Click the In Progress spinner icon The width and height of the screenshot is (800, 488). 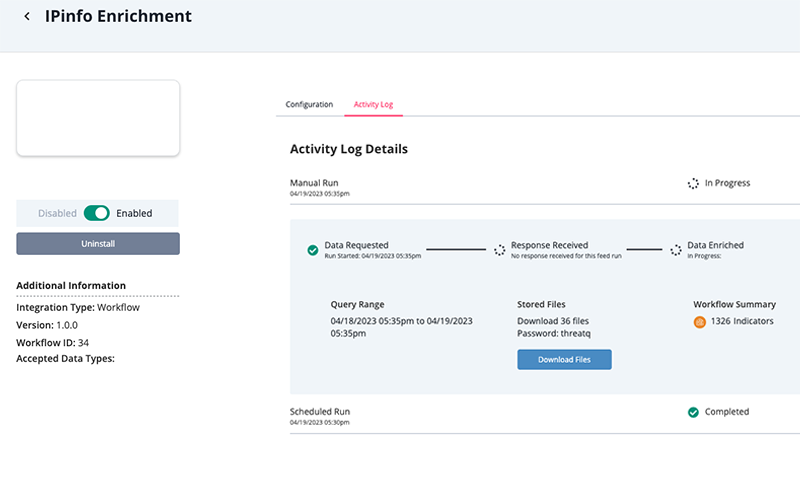693,183
